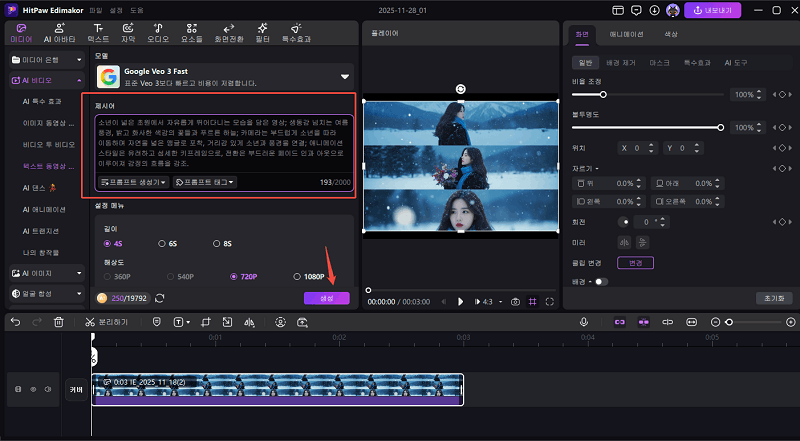Zoom in timeline with plus icon
This screenshot has width=800, height=441.
pos(791,322)
